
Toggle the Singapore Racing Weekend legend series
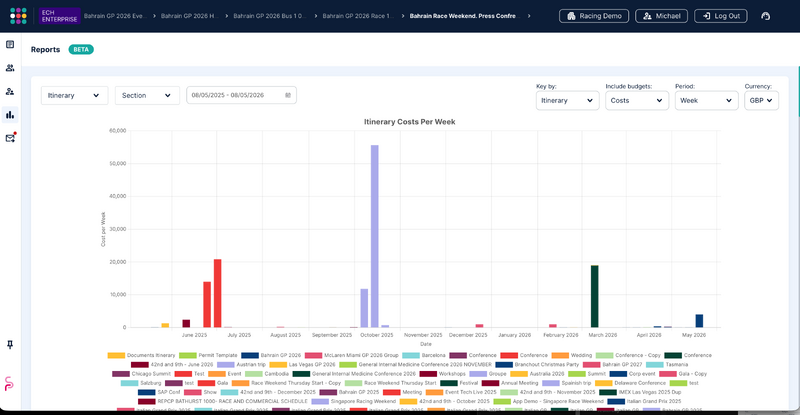354,401
